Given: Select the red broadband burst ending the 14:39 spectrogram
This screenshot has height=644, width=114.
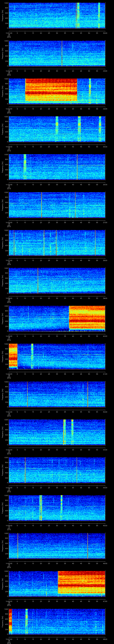Looking at the screenshot, I should click(x=87, y=317).
